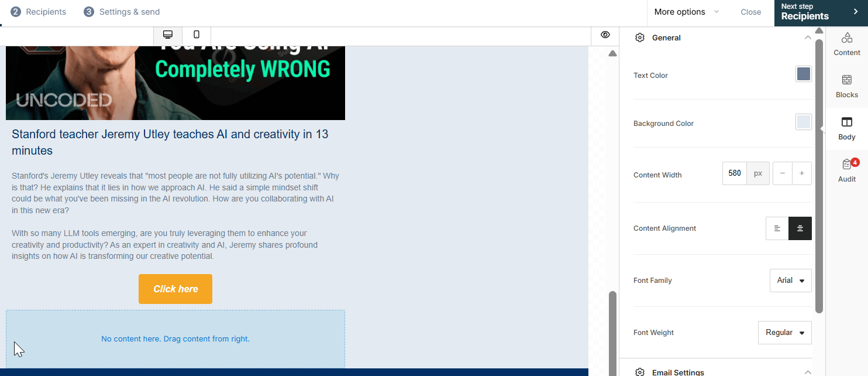Select the Body panel tab
868x376 pixels.
847,129
